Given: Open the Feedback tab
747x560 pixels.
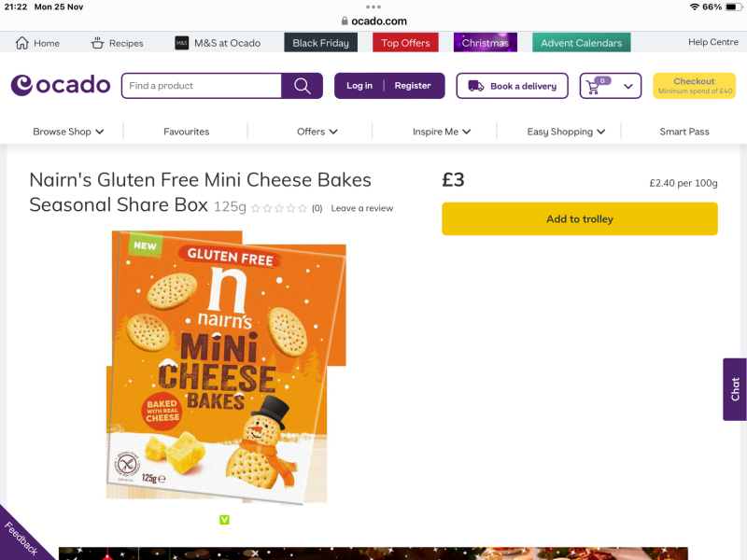Looking at the screenshot, I should point(21,537).
